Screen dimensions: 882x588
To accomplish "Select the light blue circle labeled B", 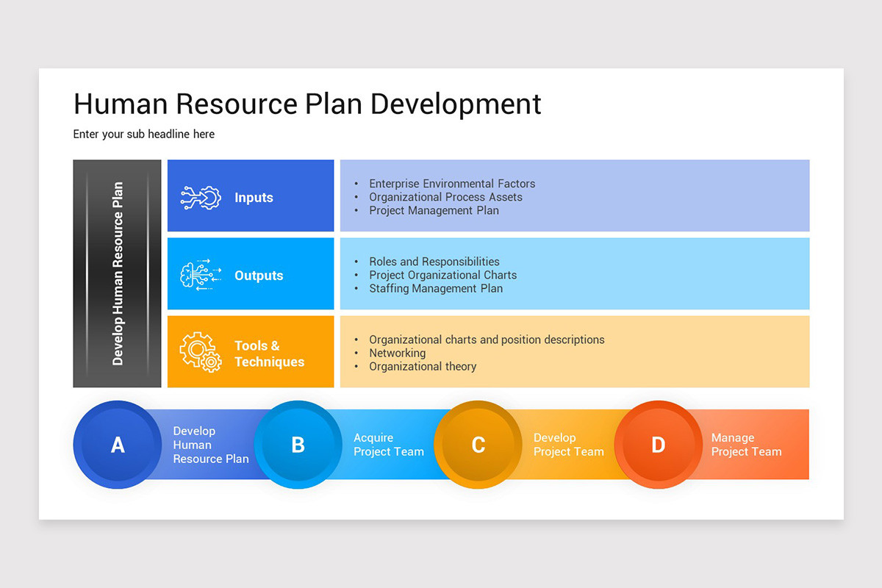I will point(298,445).
